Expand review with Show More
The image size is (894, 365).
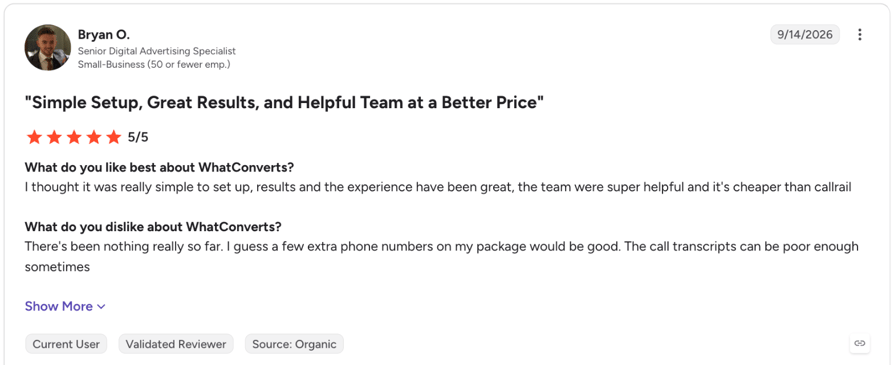tap(65, 306)
